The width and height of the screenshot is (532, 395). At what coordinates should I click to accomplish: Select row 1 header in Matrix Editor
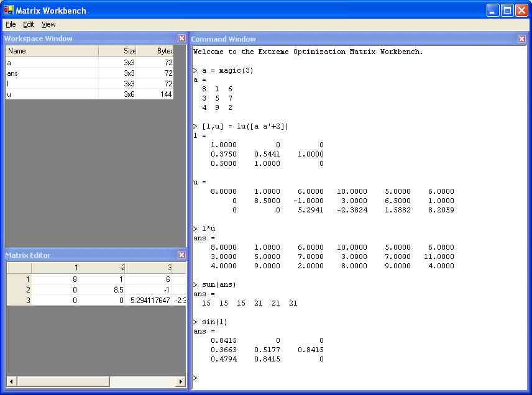click(19, 279)
